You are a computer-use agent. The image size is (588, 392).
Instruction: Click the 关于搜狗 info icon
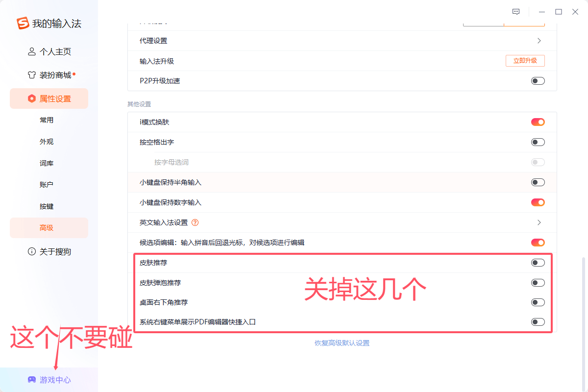32,251
